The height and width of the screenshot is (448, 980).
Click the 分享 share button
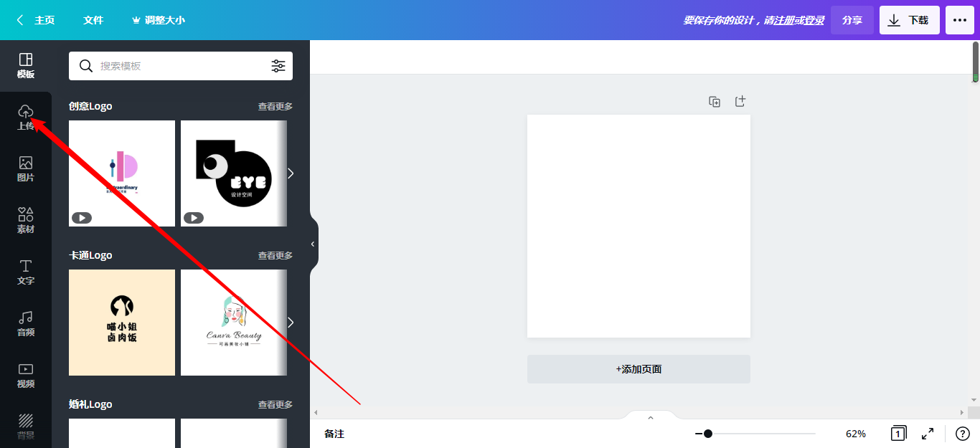pyautogui.click(x=852, y=20)
